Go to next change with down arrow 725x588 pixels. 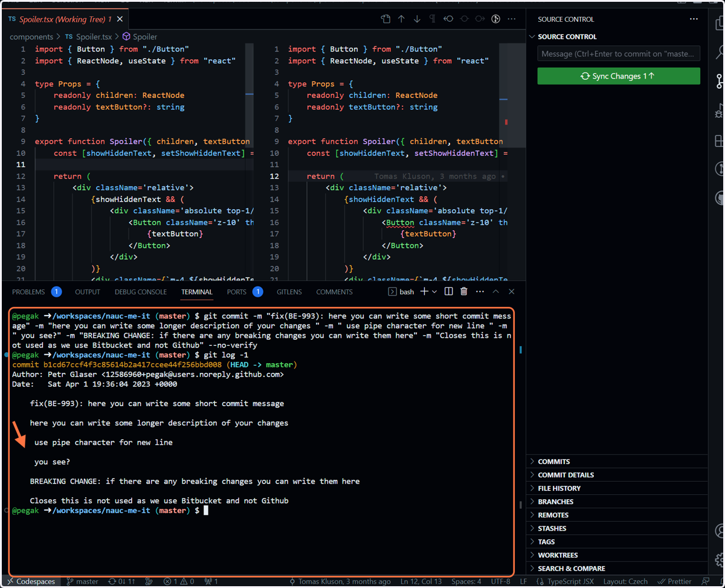pyautogui.click(x=417, y=19)
